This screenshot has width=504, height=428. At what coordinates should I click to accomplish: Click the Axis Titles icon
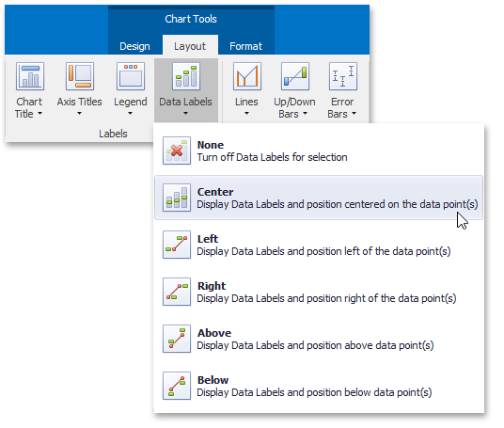(x=80, y=76)
